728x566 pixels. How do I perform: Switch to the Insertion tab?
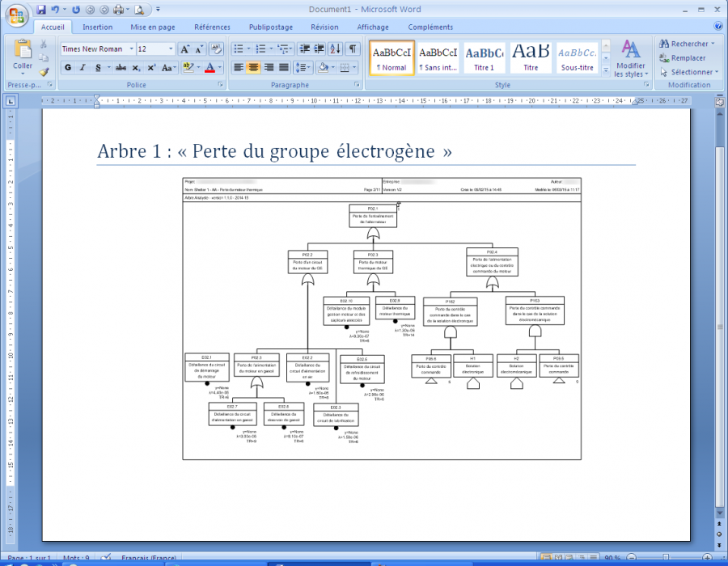[97, 27]
